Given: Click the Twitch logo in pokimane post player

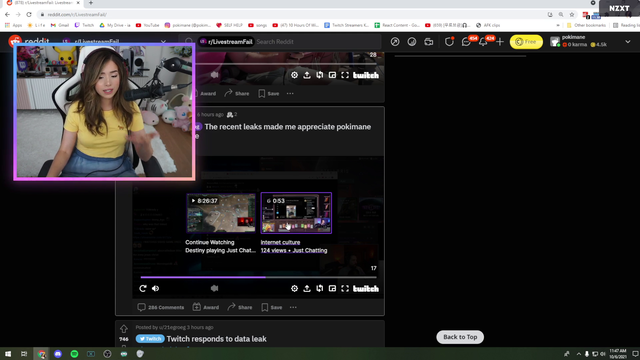Looking at the screenshot, I should 366,289.
